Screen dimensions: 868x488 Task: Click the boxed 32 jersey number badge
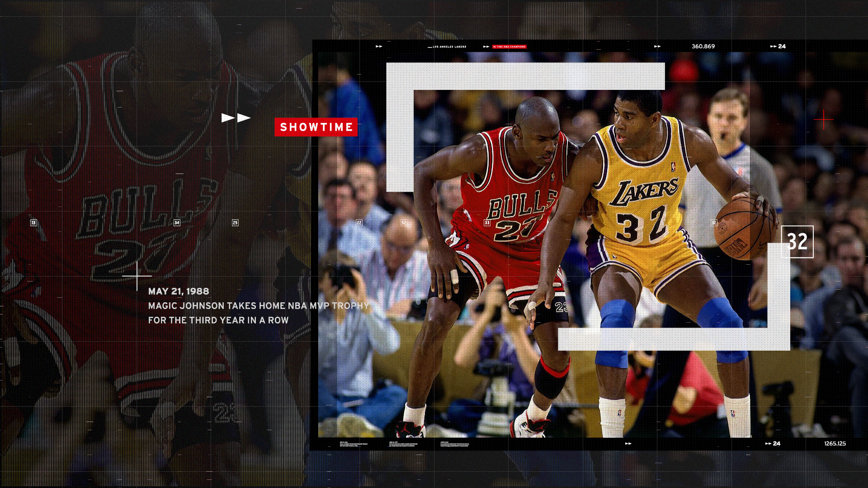(797, 242)
